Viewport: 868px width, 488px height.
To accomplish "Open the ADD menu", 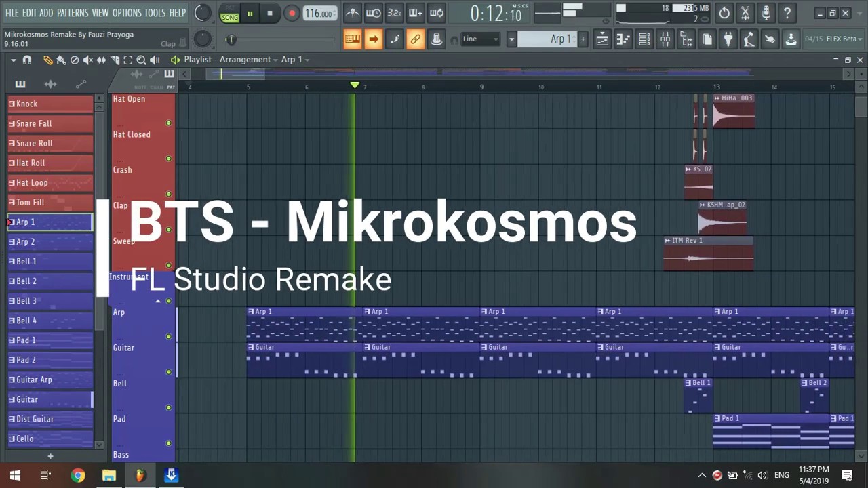I will 46,13.
